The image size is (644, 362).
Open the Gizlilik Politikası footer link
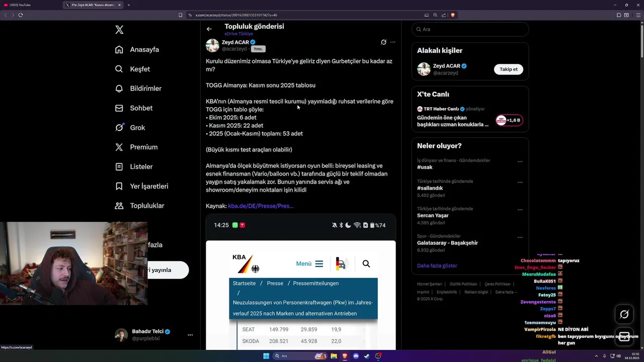click(x=463, y=284)
